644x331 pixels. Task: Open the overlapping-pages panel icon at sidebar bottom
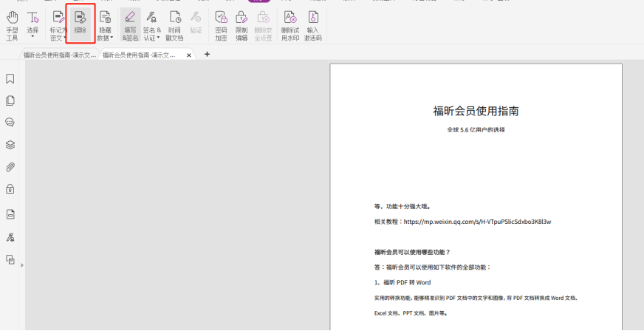pos(10,259)
